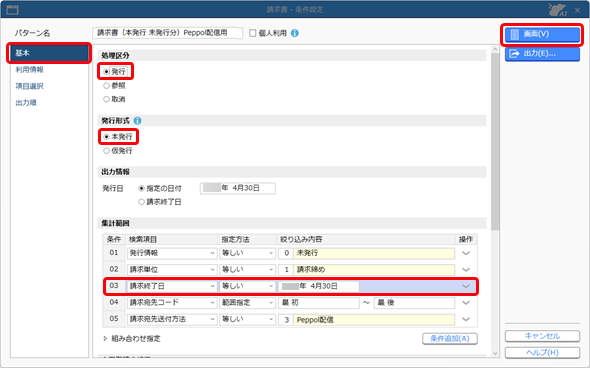Click the vertical scrollbar thumb
The width and height of the screenshot is (590, 368).
495,141
